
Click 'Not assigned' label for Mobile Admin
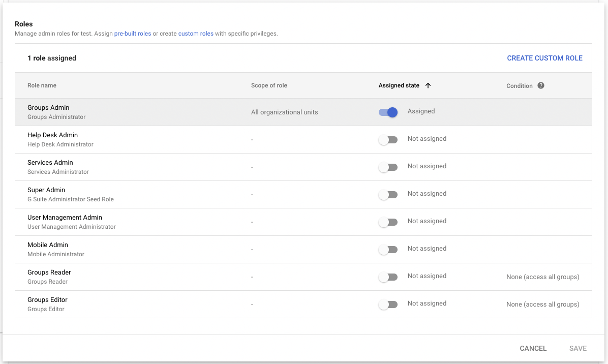[427, 249]
